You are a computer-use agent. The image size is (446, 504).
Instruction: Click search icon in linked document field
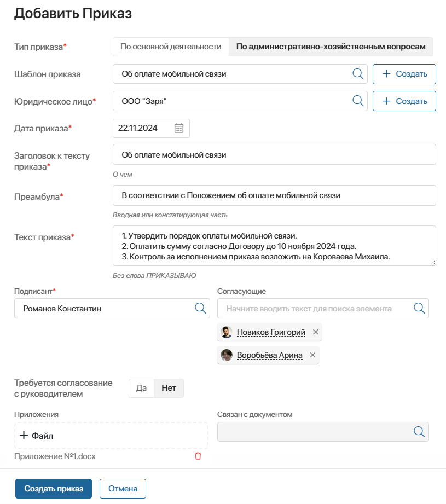(x=419, y=432)
